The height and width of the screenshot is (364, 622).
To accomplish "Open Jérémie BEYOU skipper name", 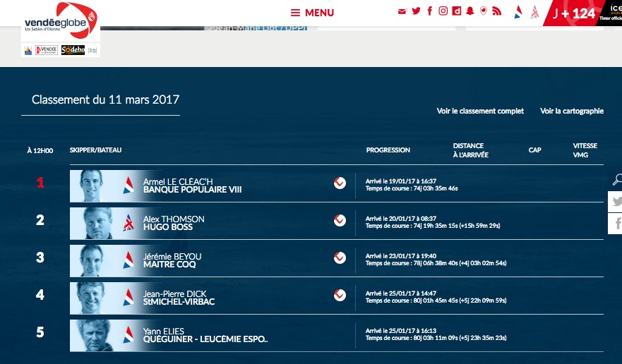I will pyautogui.click(x=172, y=257).
